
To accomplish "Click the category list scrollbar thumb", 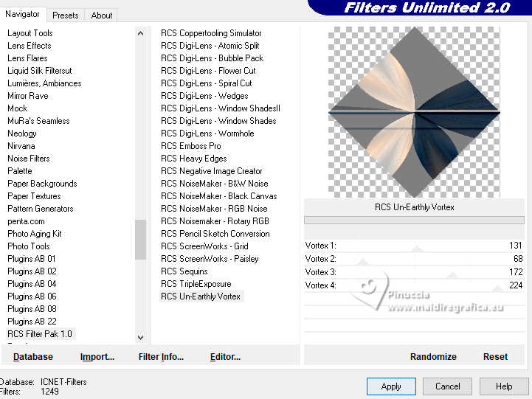I will pyautogui.click(x=140, y=240).
